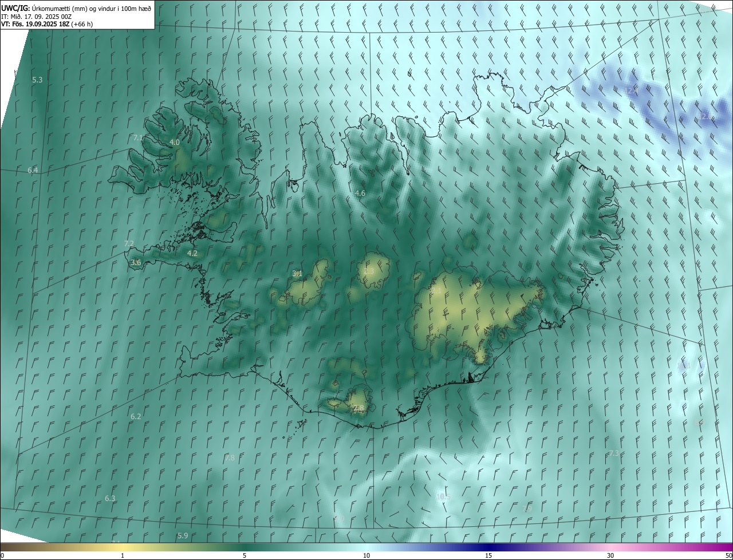Click the 7.2 value label
Viewport: 733px width, 560px height.
click(129, 243)
